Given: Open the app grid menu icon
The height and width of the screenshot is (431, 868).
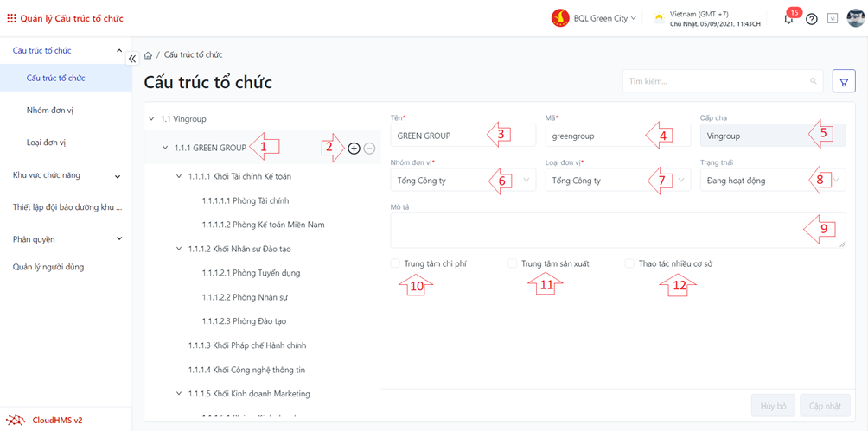Looking at the screenshot, I should (x=11, y=18).
